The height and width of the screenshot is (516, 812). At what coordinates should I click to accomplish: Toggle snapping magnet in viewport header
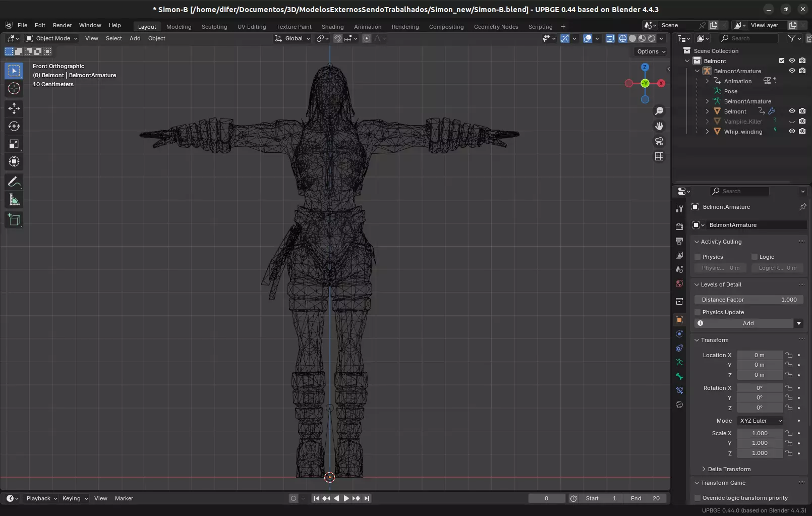(338, 38)
